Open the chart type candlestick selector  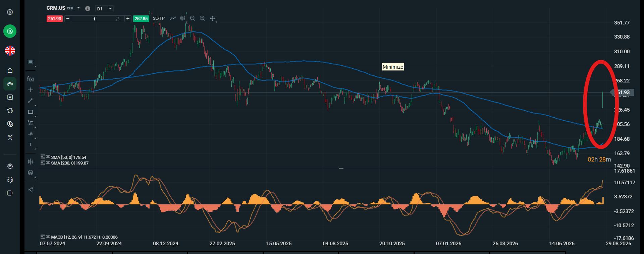coord(183,18)
